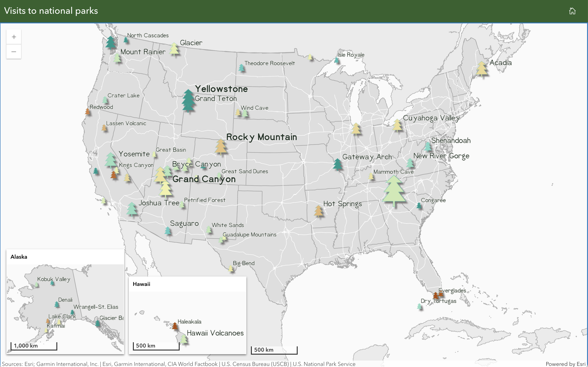Click the Hawaii inset map title
588x367 pixels.
click(x=141, y=284)
